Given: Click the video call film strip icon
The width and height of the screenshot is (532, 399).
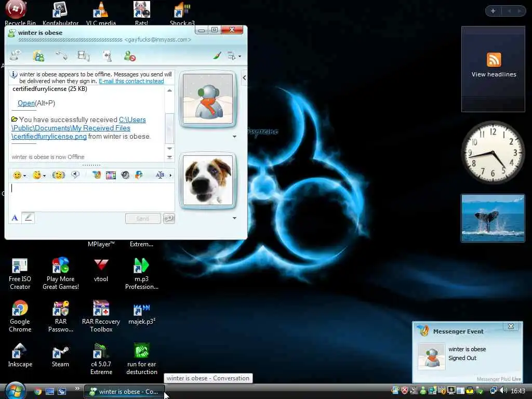Looking at the screenshot, I should click(83, 56).
